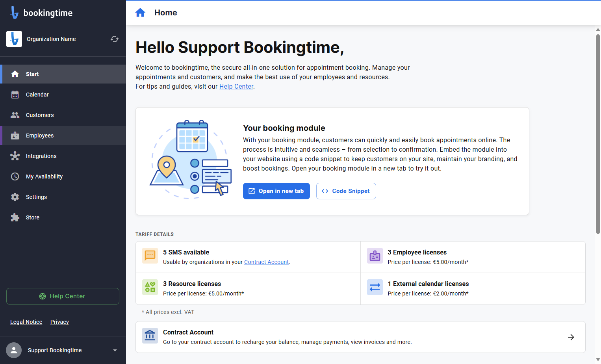Select Integrations in the sidebar
Image resolution: width=601 pixels, height=364 pixels.
tap(63, 156)
